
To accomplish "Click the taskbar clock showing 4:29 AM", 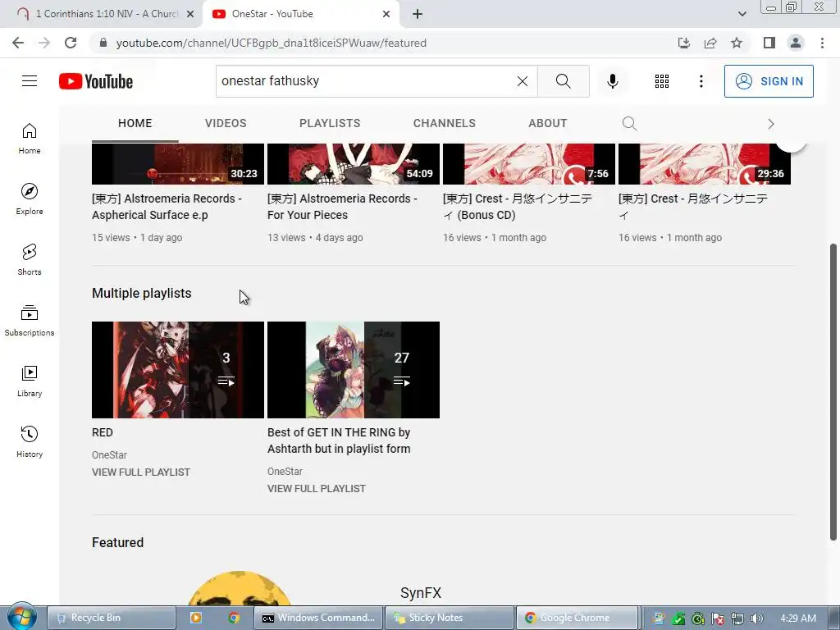I will (798, 619).
